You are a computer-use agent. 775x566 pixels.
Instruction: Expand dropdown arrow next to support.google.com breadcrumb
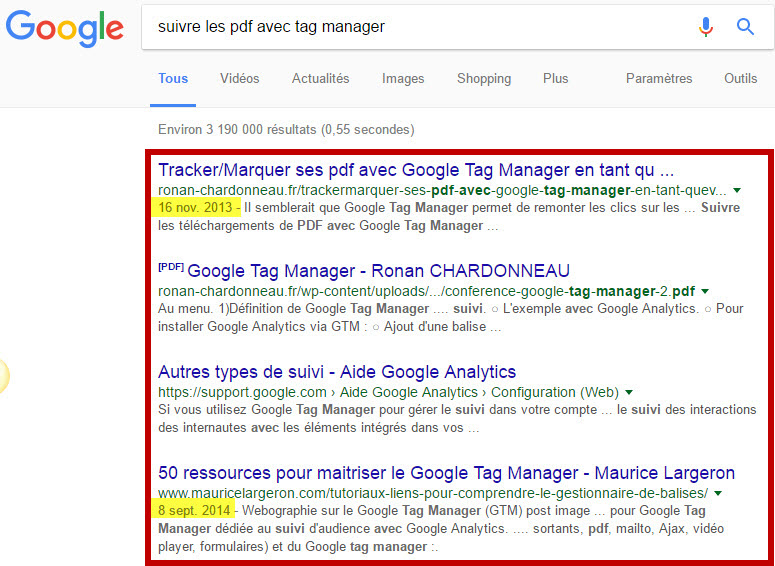(629, 392)
